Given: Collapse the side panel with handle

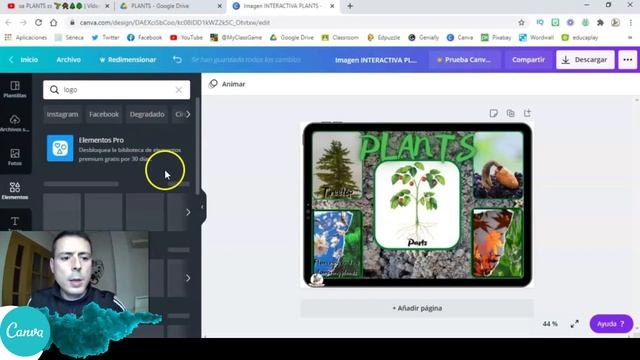Looking at the screenshot, I should pyautogui.click(x=202, y=207).
